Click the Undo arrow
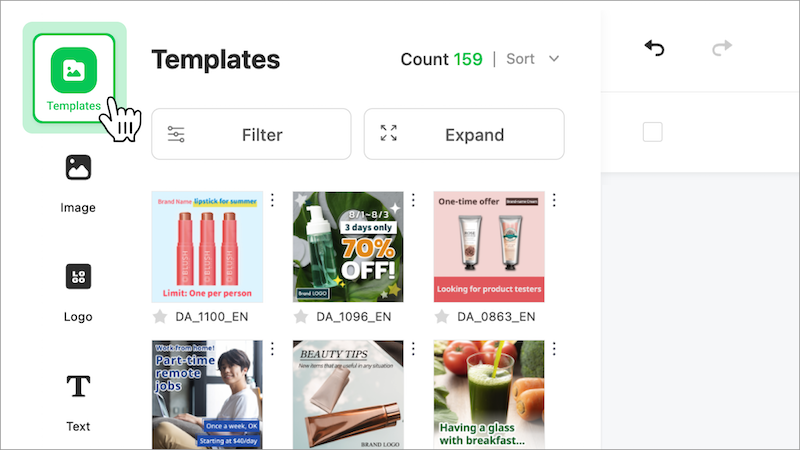 [655, 48]
